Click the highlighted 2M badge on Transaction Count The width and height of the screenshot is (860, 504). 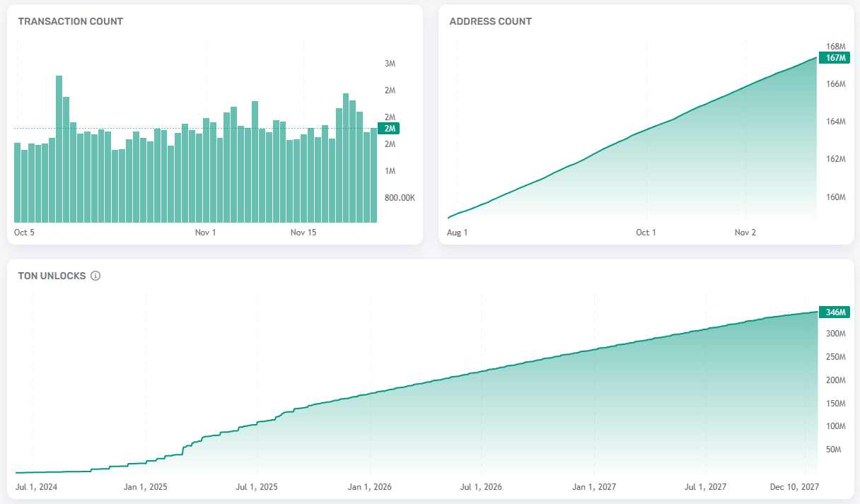pos(388,129)
